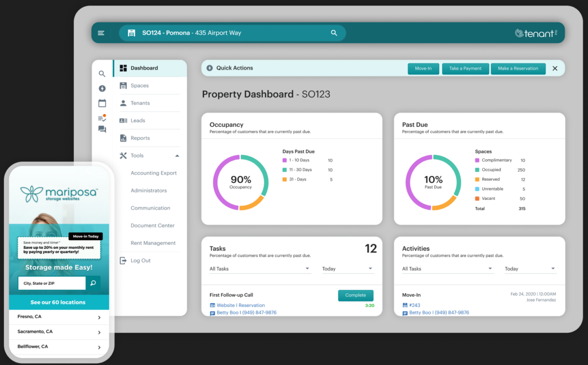The height and width of the screenshot is (365, 588).
Task: Open the hamburger menu in top bar
Action: pos(101,33)
